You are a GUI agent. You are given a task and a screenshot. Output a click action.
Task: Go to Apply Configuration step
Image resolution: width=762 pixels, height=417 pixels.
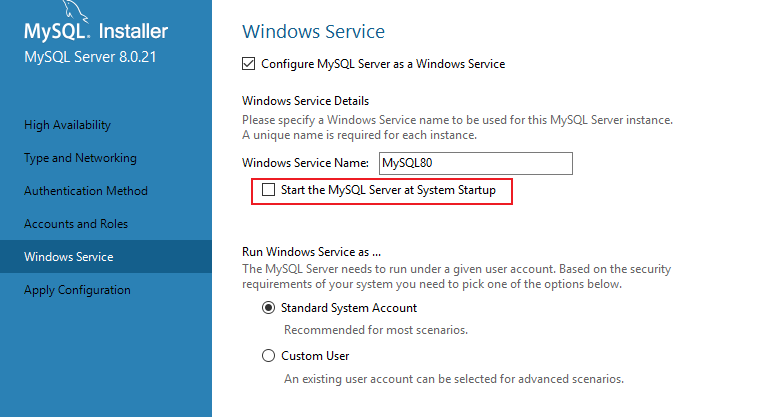pos(77,290)
